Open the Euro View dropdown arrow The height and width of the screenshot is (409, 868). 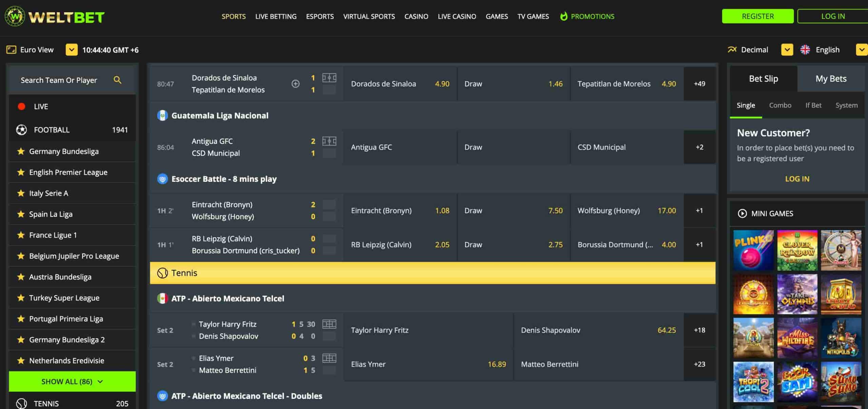71,50
